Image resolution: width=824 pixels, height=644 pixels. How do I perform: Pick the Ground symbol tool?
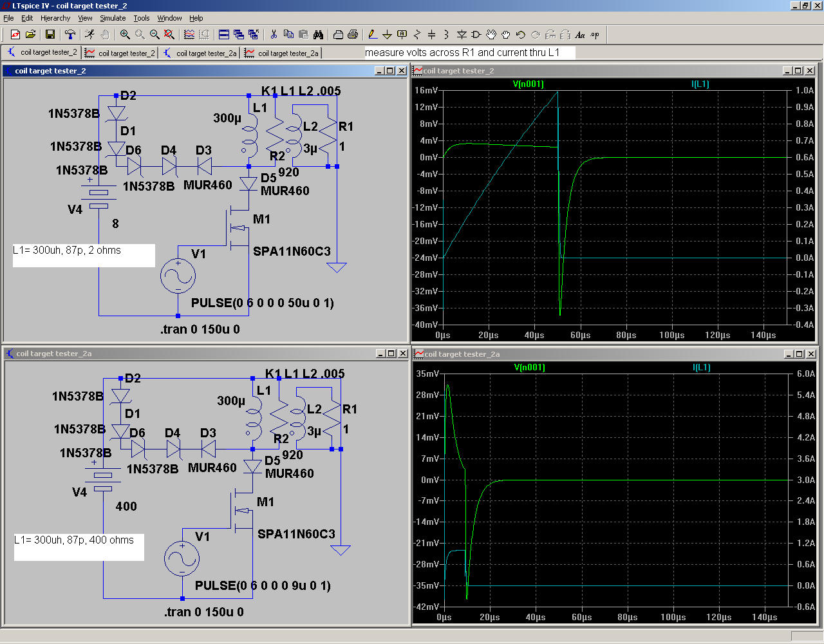tap(387, 35)
